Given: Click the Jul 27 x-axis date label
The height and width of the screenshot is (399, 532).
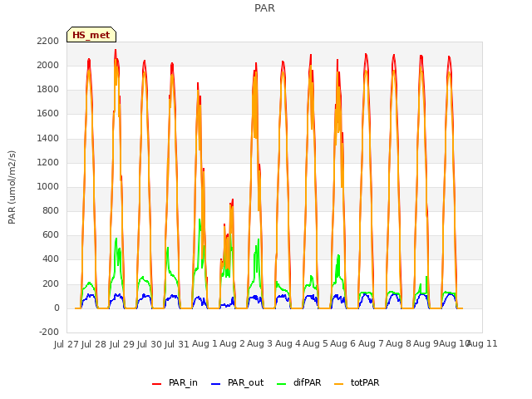Looking at the screenshot, I should tap(66, 344).
